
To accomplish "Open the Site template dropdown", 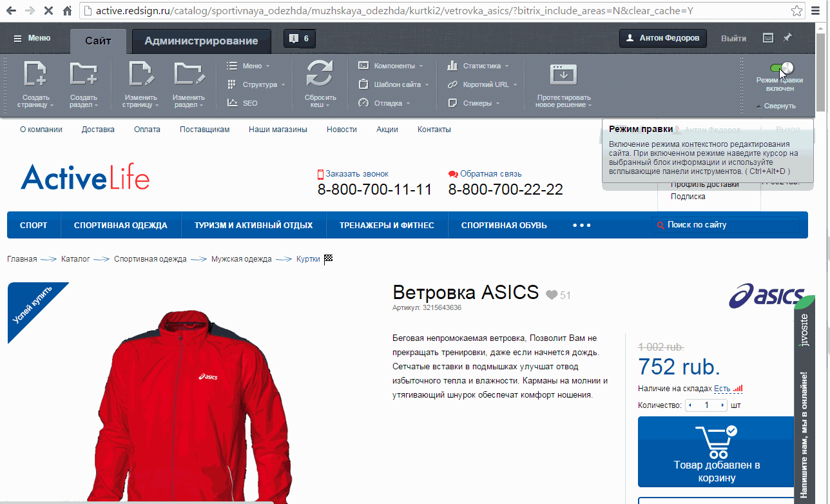I will [393, 84].
